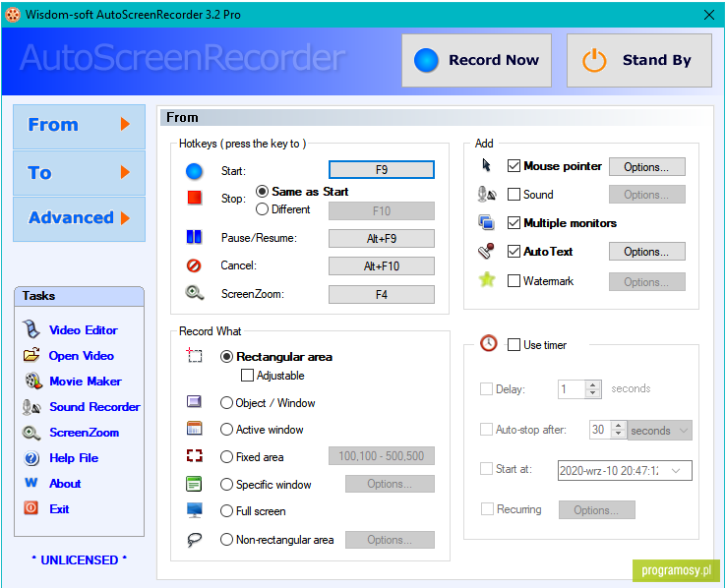Viewport: 726px width, 588px height.
Task: Click the Multiple monitors icon
Action: tap(486, 222)
